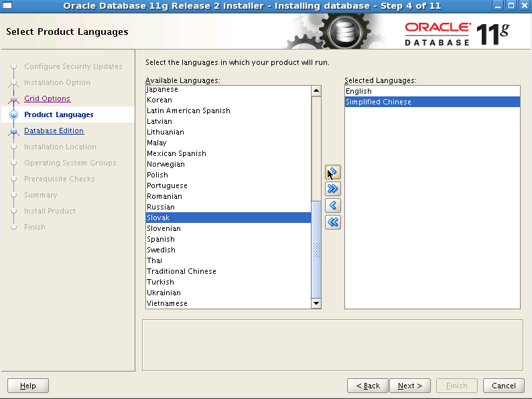Remove all languages with the double left arrow
Screen dimensions: 532x399
pos(333,222)
